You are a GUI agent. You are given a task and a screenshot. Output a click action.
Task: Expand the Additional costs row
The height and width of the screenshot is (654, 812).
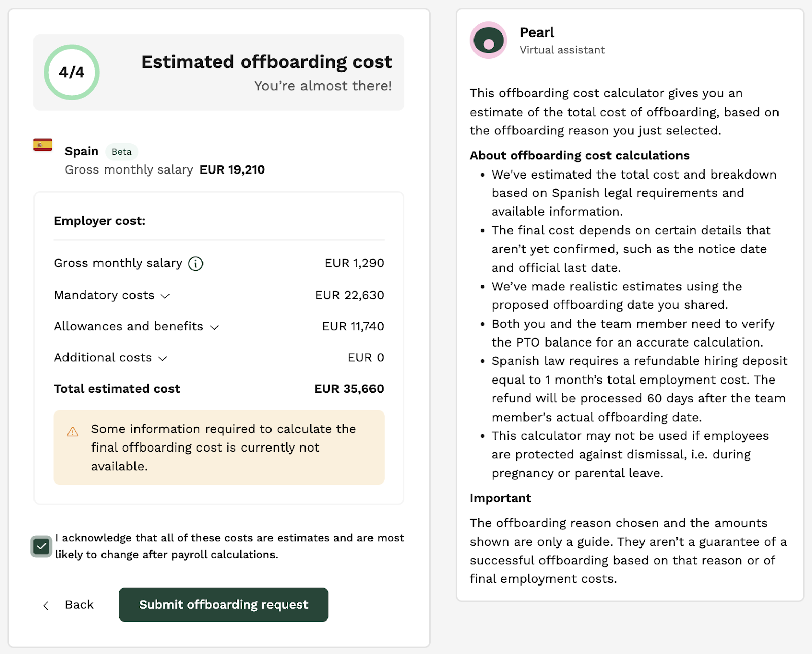(162, 358)
